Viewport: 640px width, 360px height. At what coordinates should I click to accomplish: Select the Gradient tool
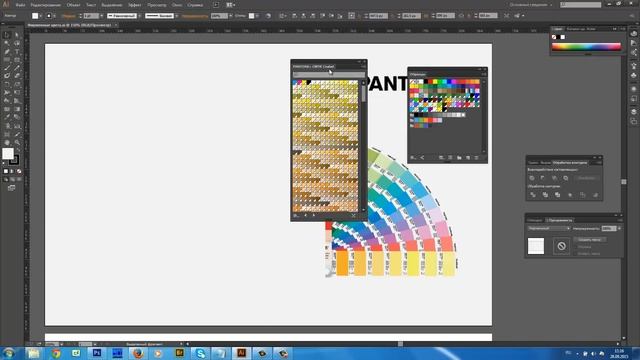(17, 109)
